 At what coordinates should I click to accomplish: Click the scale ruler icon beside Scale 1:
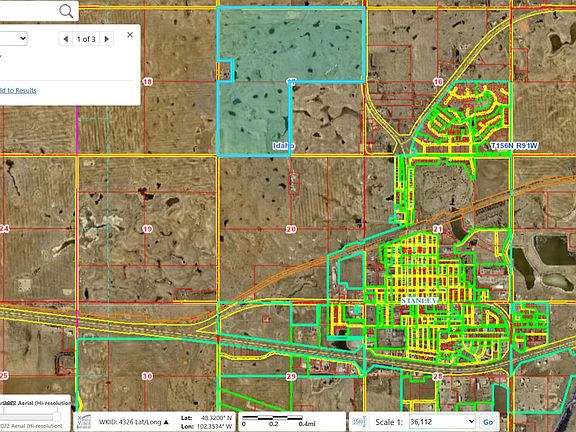[x=359, y=422]
